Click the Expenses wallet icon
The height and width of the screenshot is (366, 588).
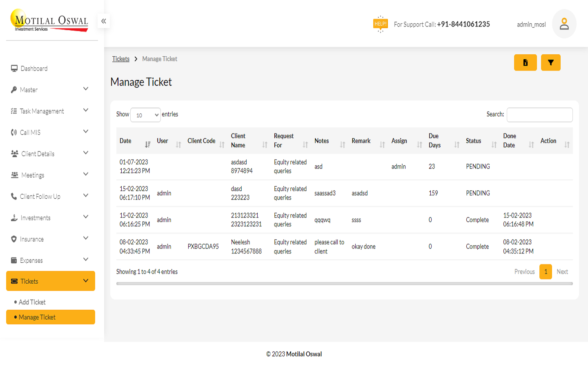(14, 260)
